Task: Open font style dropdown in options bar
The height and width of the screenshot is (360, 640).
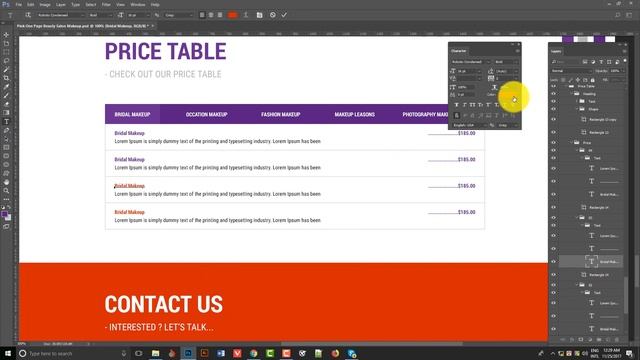Action: (x=100, y=15)
